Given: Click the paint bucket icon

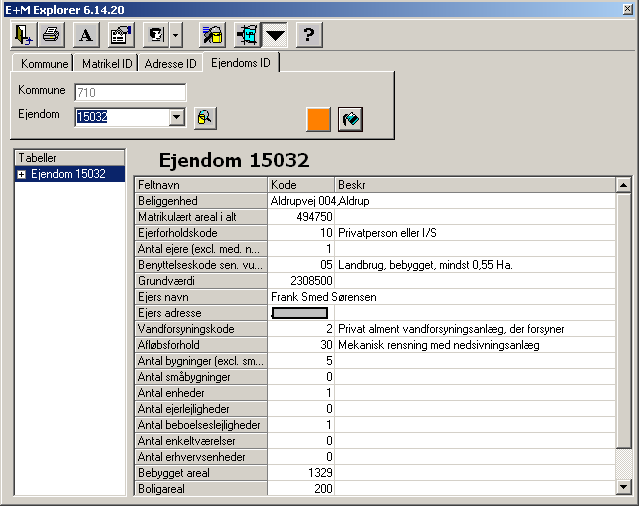Looking at the screenshot, I should pyautogui.click(x=350, y=118).
